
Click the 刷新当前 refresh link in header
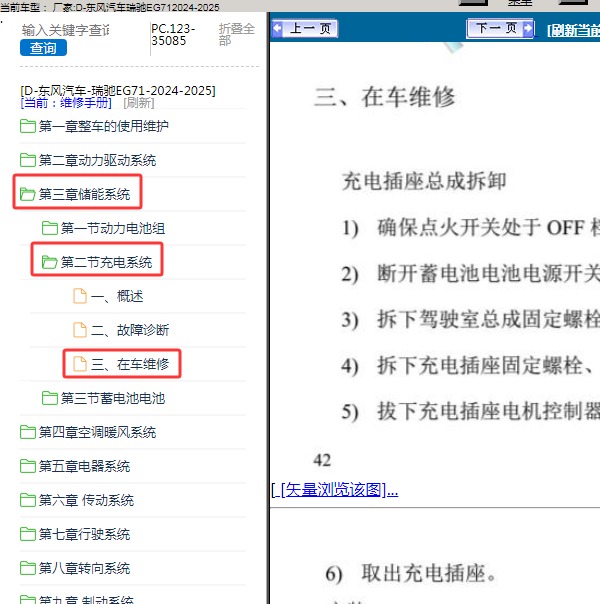(x=573, y=30)
